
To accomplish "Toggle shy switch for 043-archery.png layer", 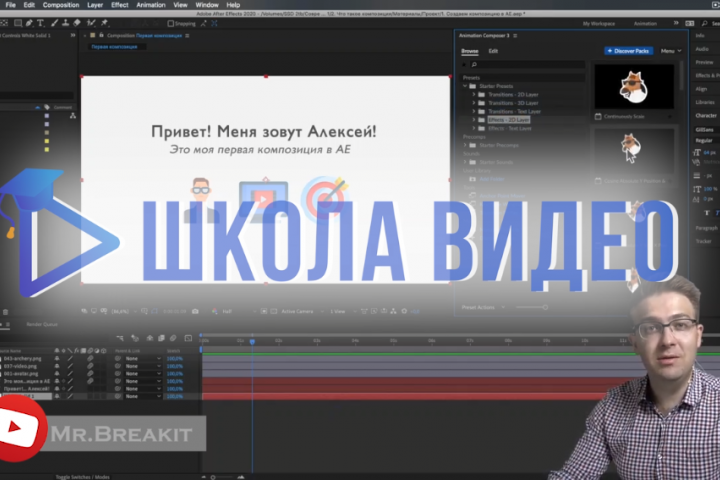I will [x=57, y=358].
